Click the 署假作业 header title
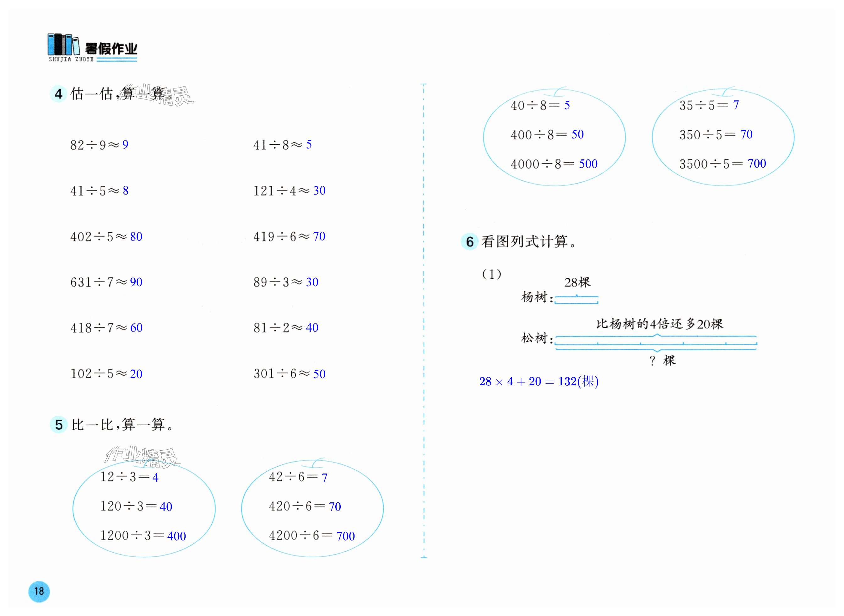 click(111, 48)
